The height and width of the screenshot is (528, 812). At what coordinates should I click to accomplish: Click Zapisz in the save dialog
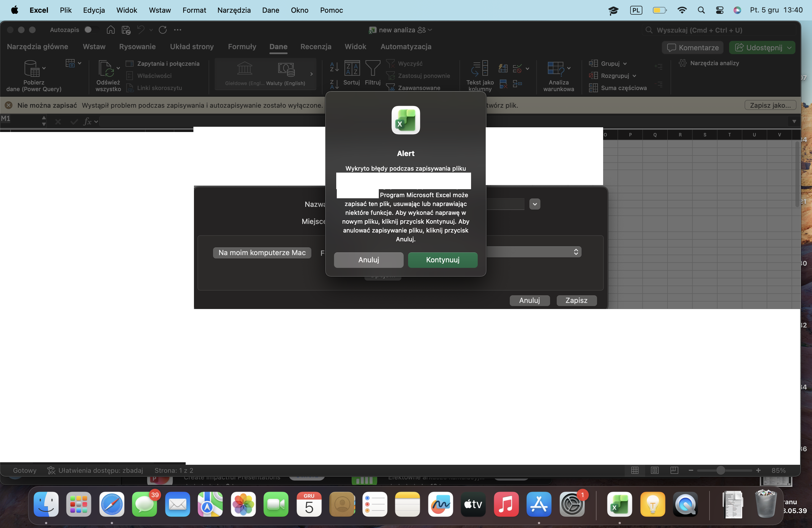click(x=576, y=300)
